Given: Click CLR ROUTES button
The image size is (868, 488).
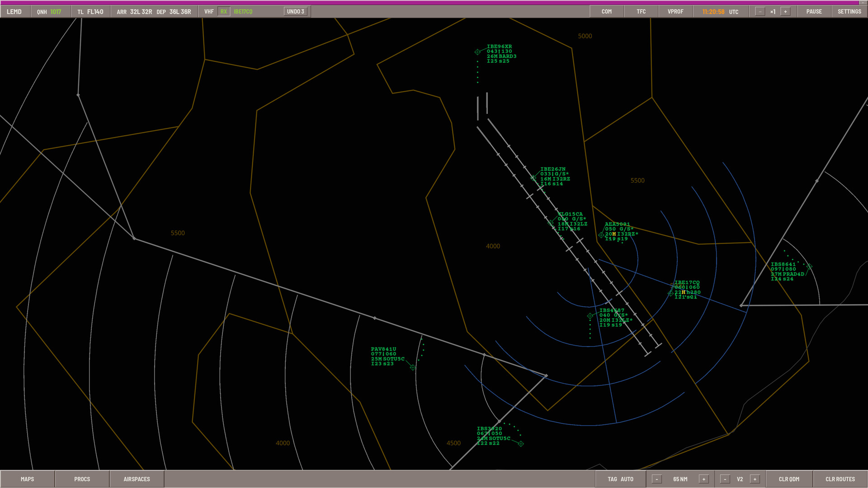Looking at the screenshot, I should 840,479.
